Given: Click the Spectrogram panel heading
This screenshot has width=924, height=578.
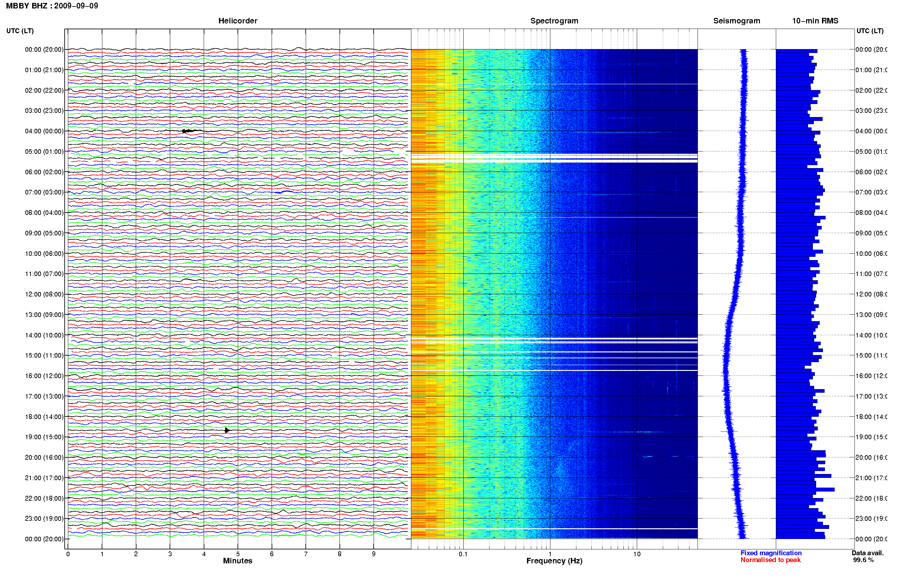Looking at the screenshot, I should [x=554, y=21].
